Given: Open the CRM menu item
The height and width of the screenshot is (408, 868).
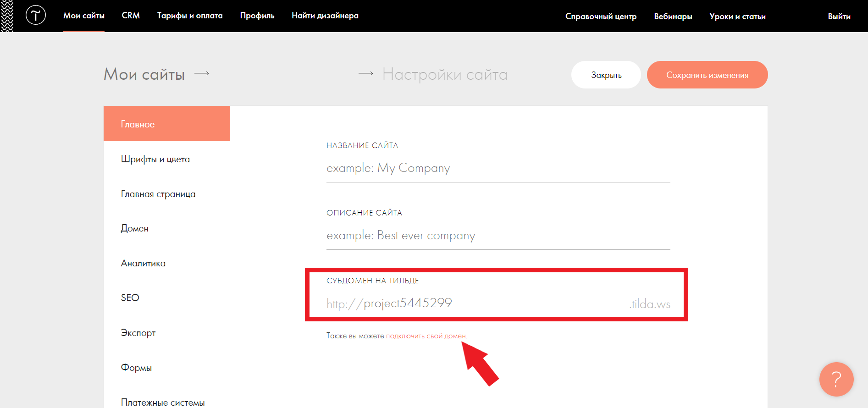Looking at the screenshot, I should click(131, 16).
